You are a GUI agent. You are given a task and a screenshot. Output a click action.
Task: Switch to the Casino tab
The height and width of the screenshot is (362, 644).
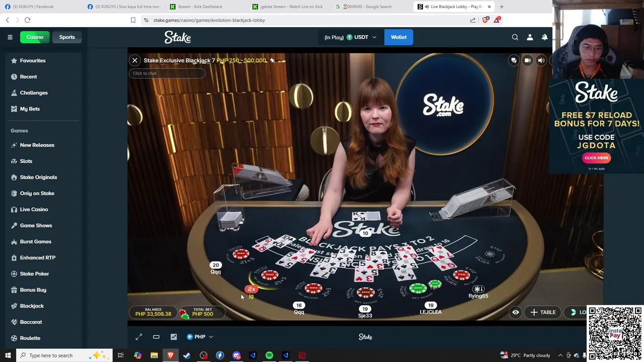pyautogui.click(x=35, y=37)
